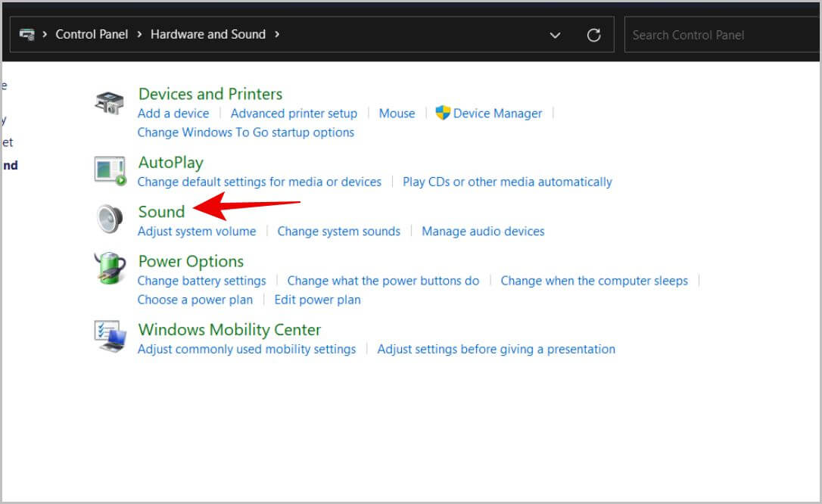The width and height of the screenshot is (822, 504).
Task: Click Adjust system volume
Action: 197,231
